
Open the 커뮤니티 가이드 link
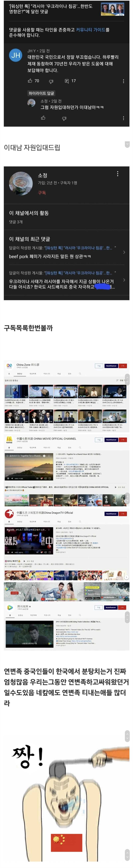pos(92,30)
